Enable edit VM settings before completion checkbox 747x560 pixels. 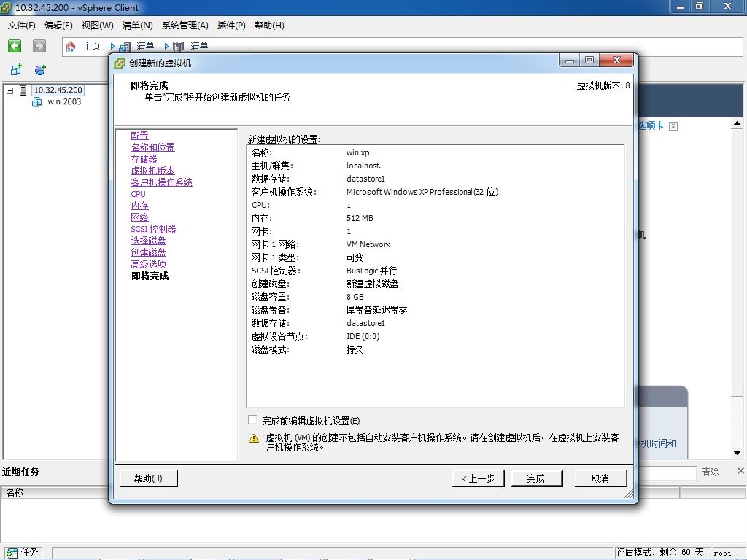click(x=252, y=419)
